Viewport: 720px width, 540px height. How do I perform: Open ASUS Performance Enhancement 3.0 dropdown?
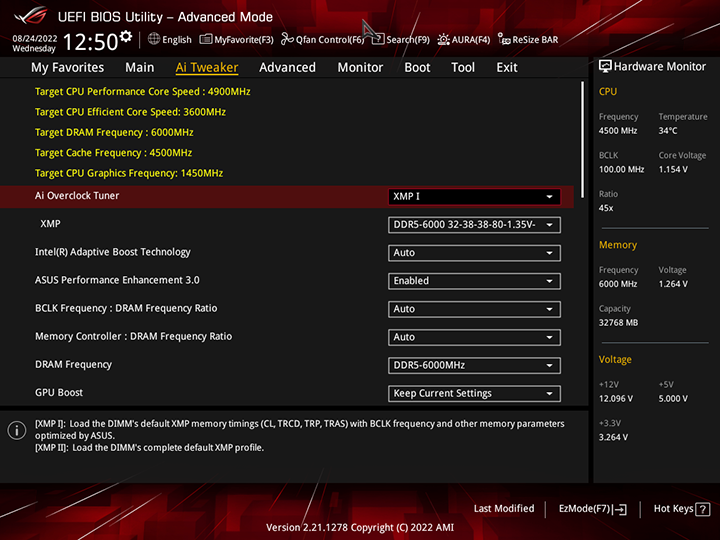474,281
